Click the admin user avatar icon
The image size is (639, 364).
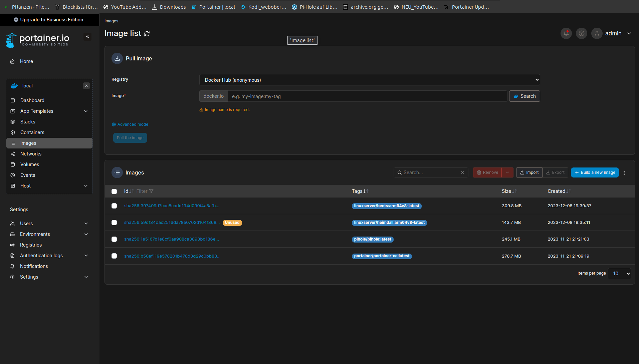tap(597, 33)
